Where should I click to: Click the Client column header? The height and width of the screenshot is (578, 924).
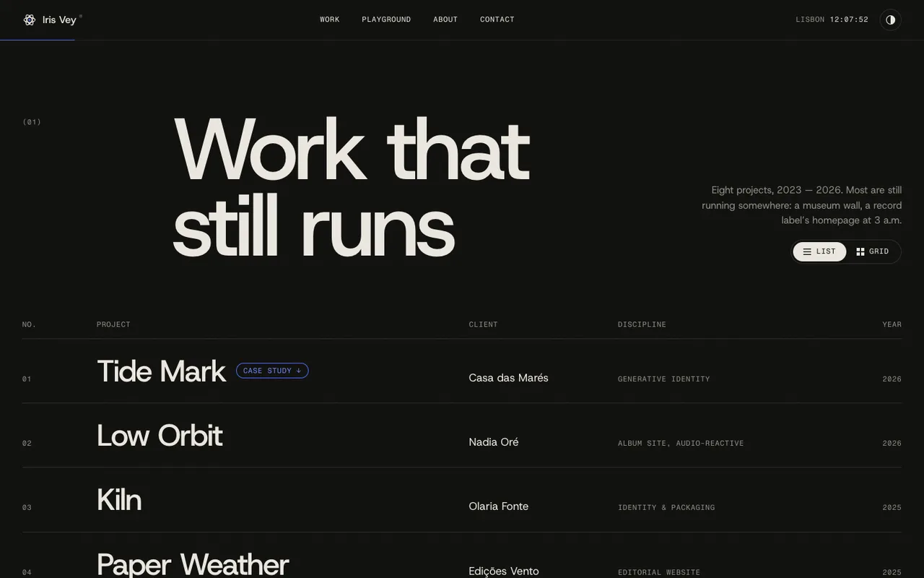tap(484, 324)
